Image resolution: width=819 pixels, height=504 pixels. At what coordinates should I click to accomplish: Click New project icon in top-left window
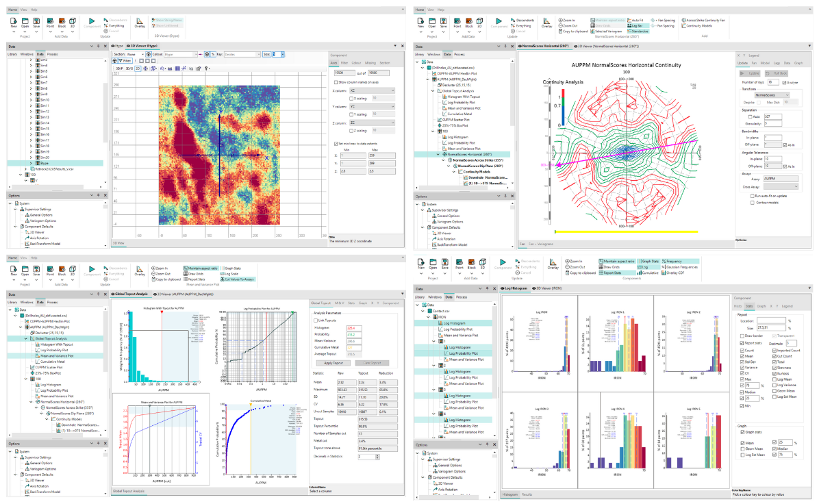[14, 23]
